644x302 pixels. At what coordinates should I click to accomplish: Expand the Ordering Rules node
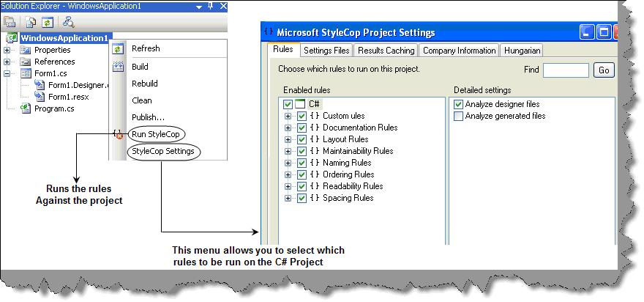tap(288, 175)
